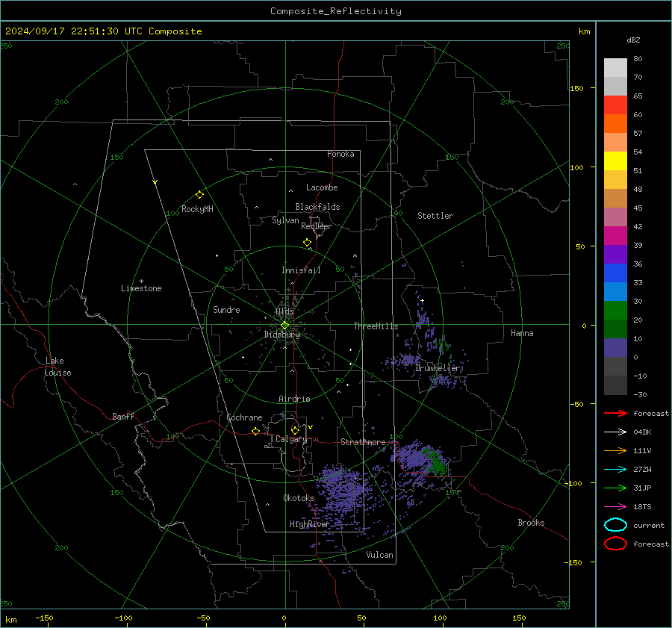Click the Composite_Reflectivity title text
The width and height of the screenshot is (672, 628).
point(336,11)
